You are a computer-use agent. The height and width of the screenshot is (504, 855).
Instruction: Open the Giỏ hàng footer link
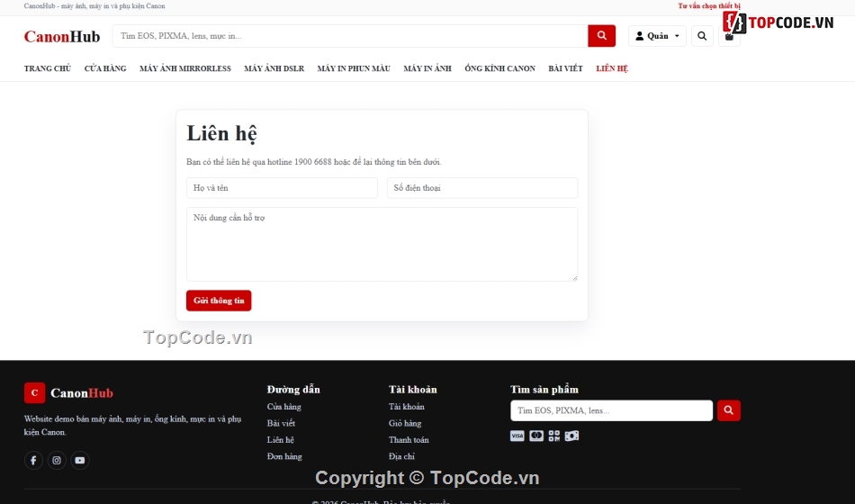[x=405, y=423]
